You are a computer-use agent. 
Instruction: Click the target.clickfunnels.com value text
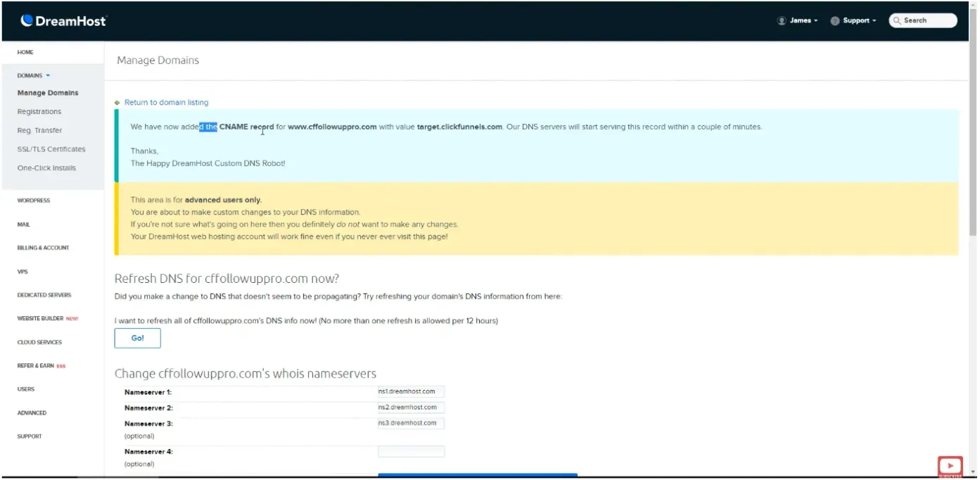[459, 127]
